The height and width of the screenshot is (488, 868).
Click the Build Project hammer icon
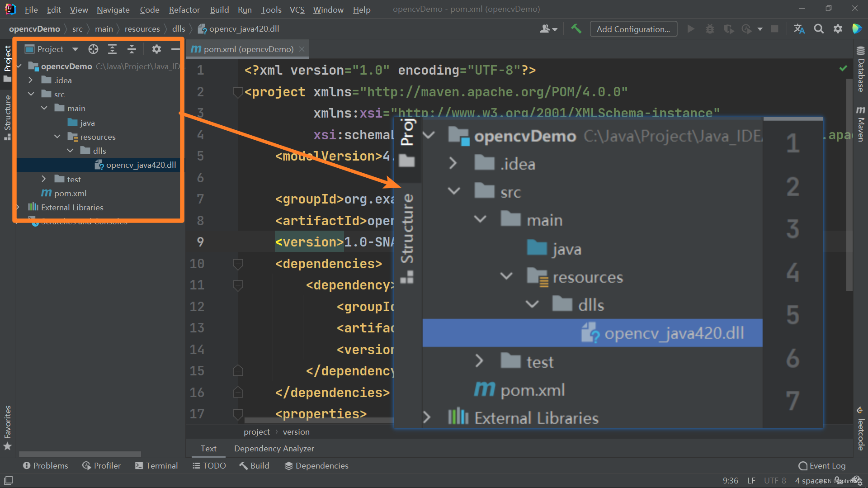(x=576, y=29)
